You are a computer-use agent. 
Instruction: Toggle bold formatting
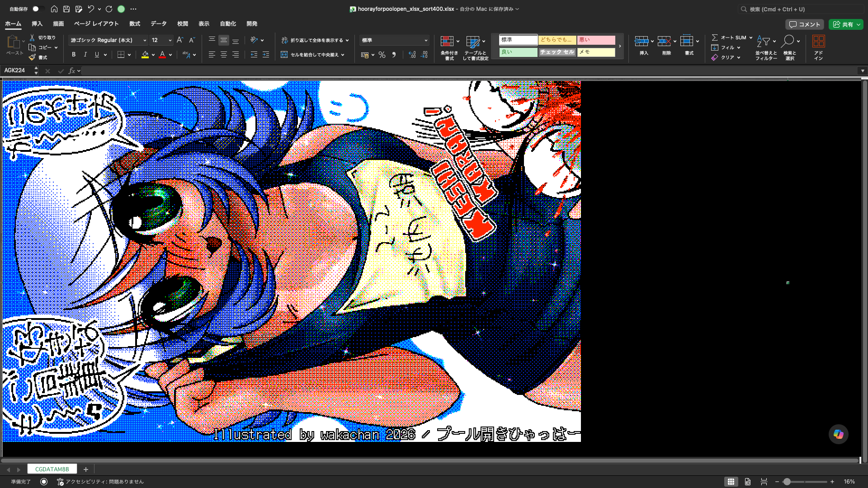tap(74, 55)
